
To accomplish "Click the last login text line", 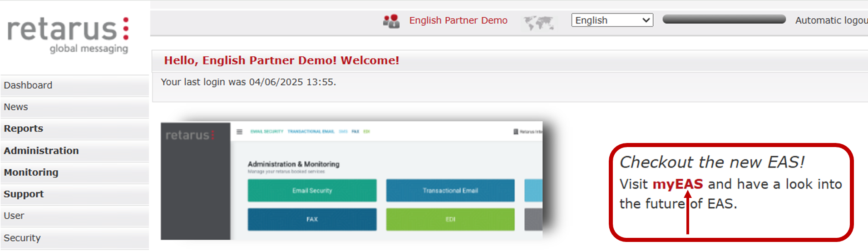I will (248, 82).
